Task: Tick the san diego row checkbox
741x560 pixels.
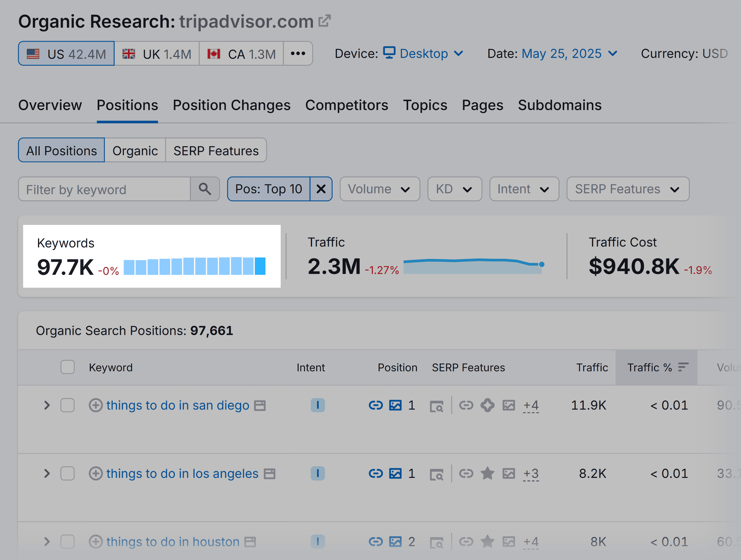Action: coord(68,405)
